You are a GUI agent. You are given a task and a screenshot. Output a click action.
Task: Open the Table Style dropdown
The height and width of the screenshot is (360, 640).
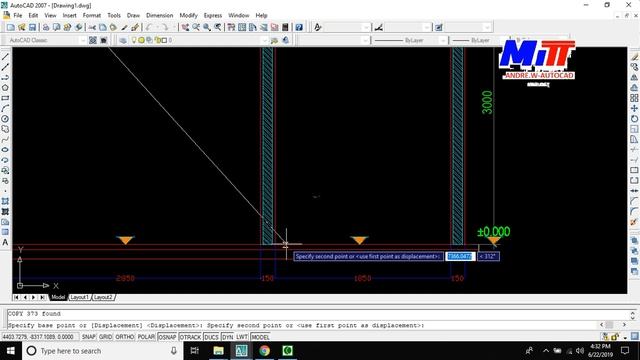click(x=487, y=27)
